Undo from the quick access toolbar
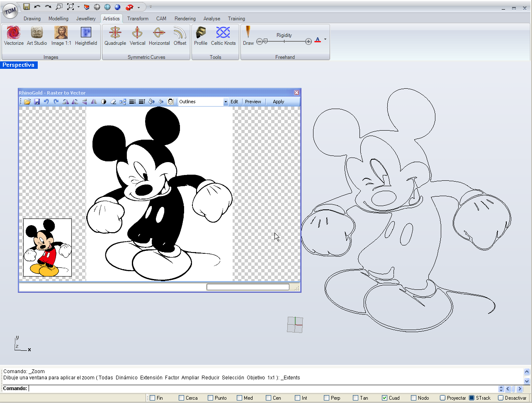 click(37, 7)
